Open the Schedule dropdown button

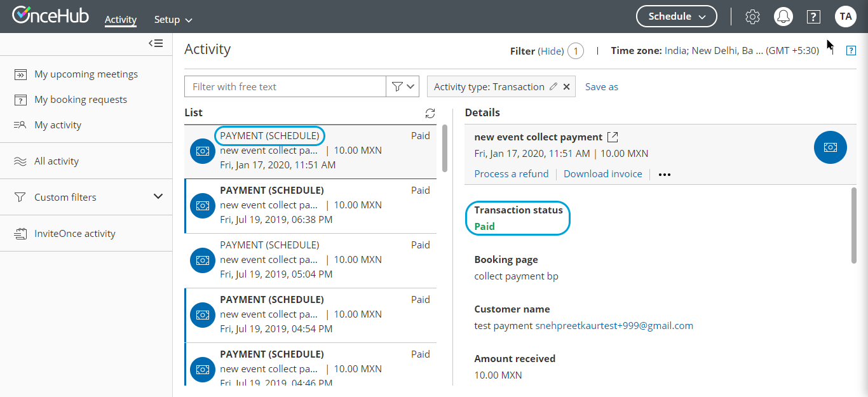[676, 17]
